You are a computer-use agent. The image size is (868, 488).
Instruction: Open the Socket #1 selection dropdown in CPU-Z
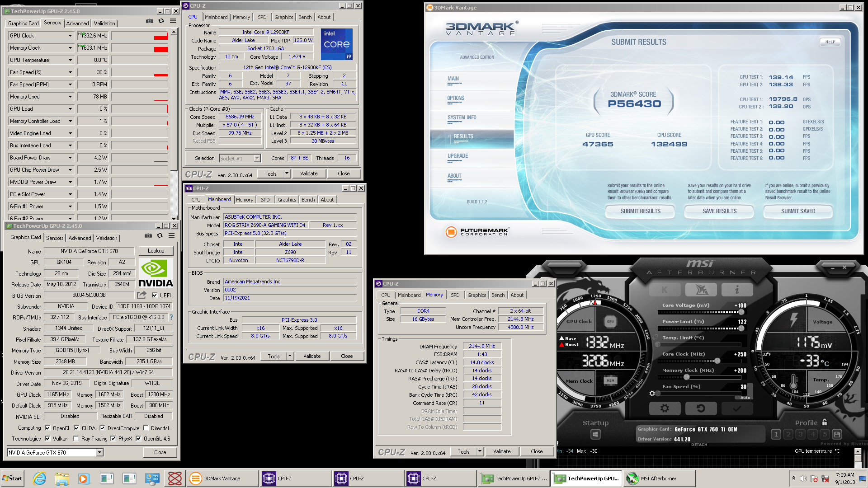tap(257, 158)
